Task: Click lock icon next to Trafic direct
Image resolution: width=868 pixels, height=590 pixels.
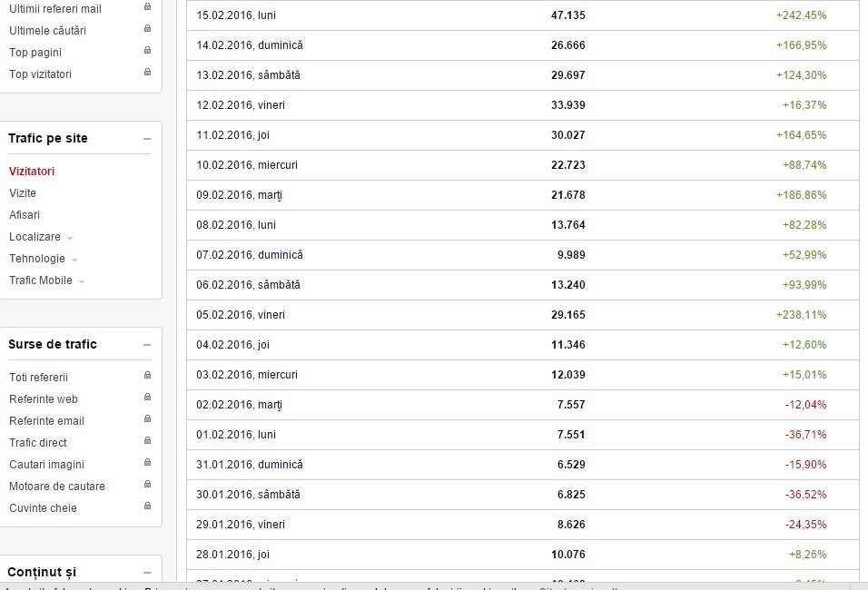Action: (147, 440)
